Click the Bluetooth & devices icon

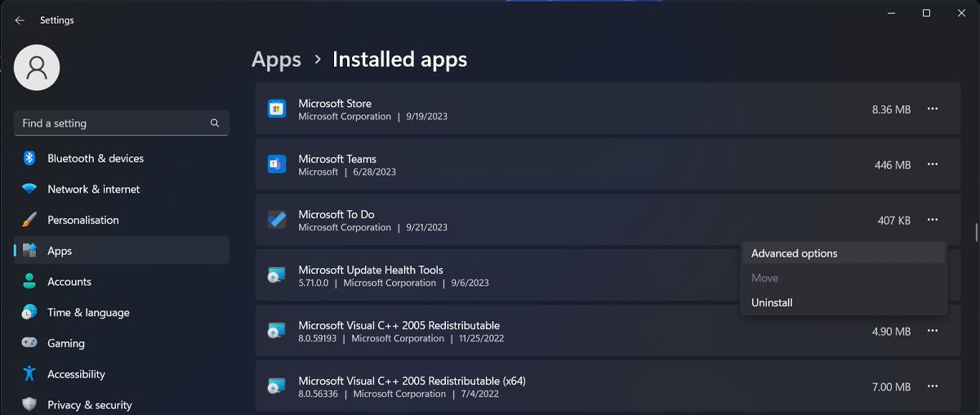(x=29, y=158)
